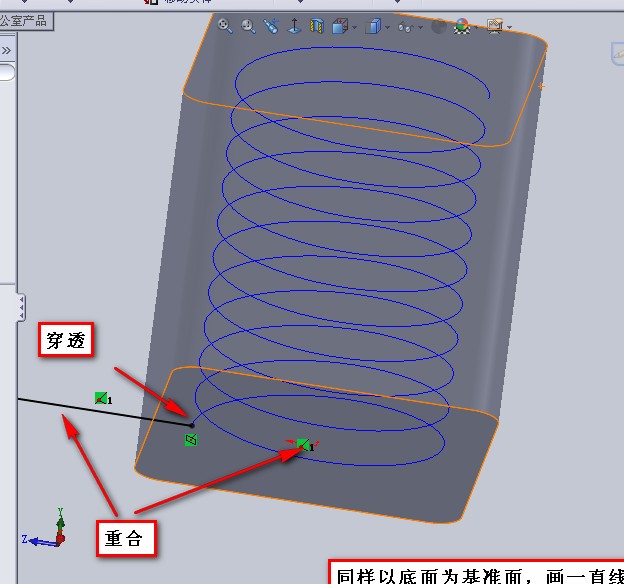
Task: Select the black sketch line
Action: [x=105, y=412]
